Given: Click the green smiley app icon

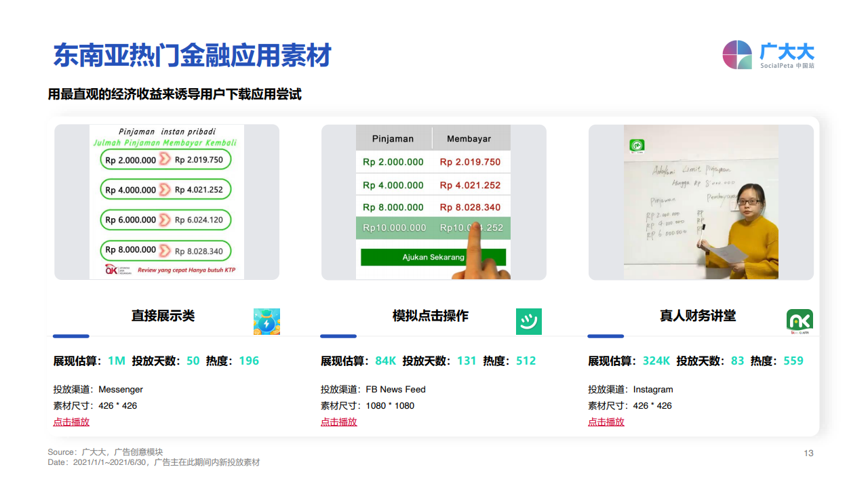Looking at the screenshot, I should [528, 321].
